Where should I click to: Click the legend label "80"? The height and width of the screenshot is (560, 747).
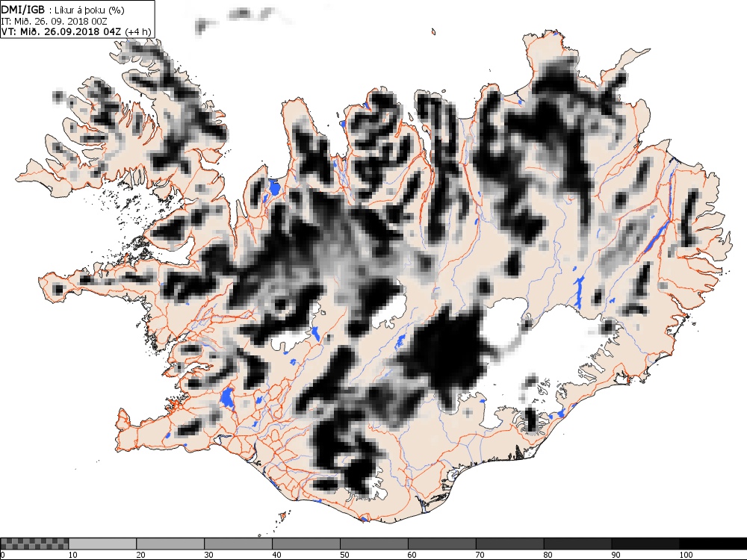click(x=548, y=555)
